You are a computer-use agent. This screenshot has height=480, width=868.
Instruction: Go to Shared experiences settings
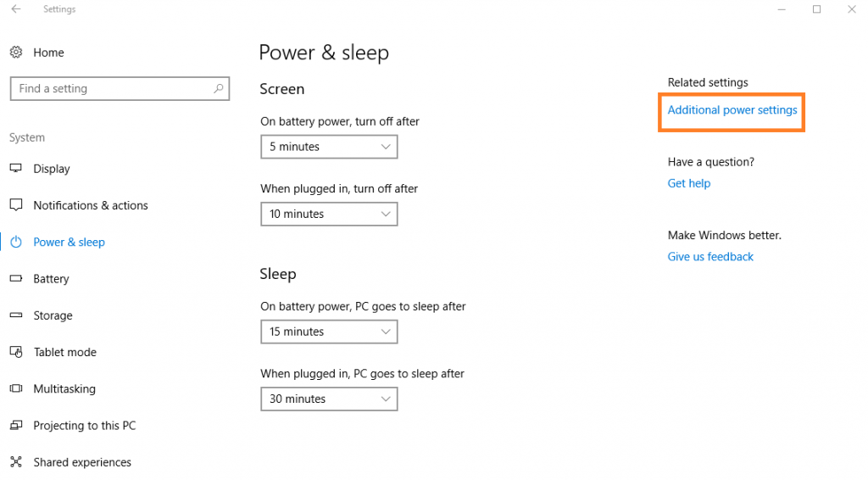coord(82,462)
